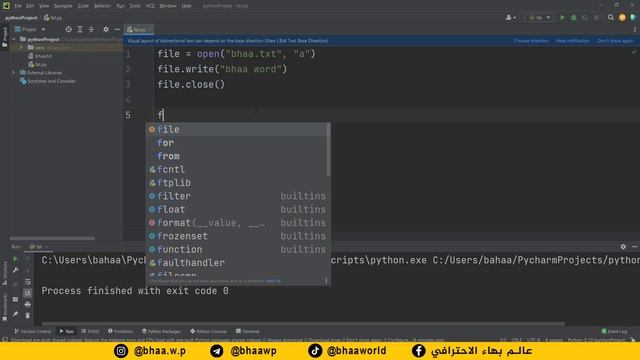
Task: Select 'filter' builtins suggestion
Action: [x=237, y=196]
